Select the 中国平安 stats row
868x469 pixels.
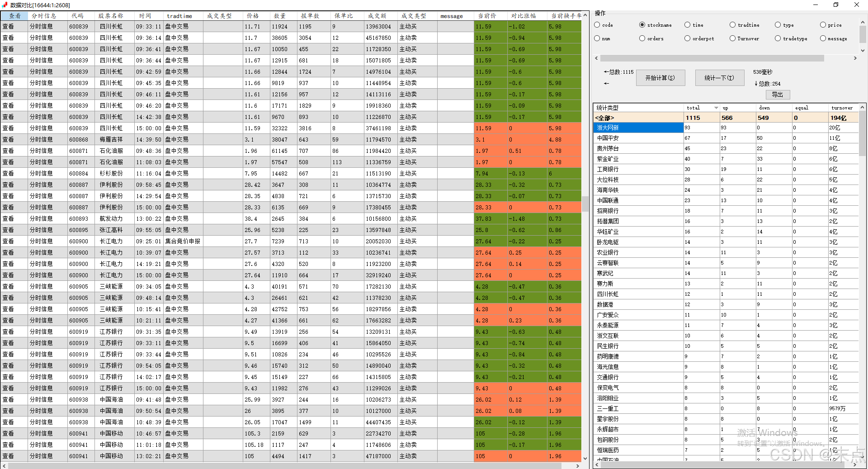pyautogui.click(x=726, y=138)
